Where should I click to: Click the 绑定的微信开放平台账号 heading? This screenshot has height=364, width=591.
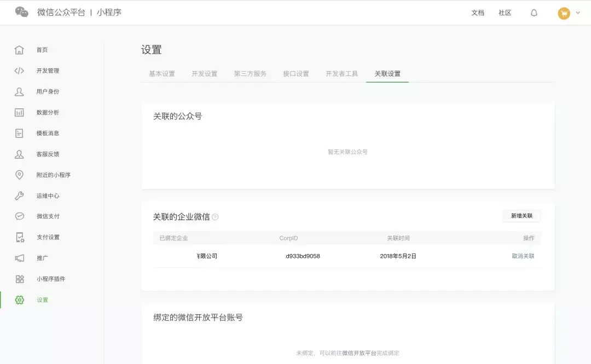(x=198, y=317)
